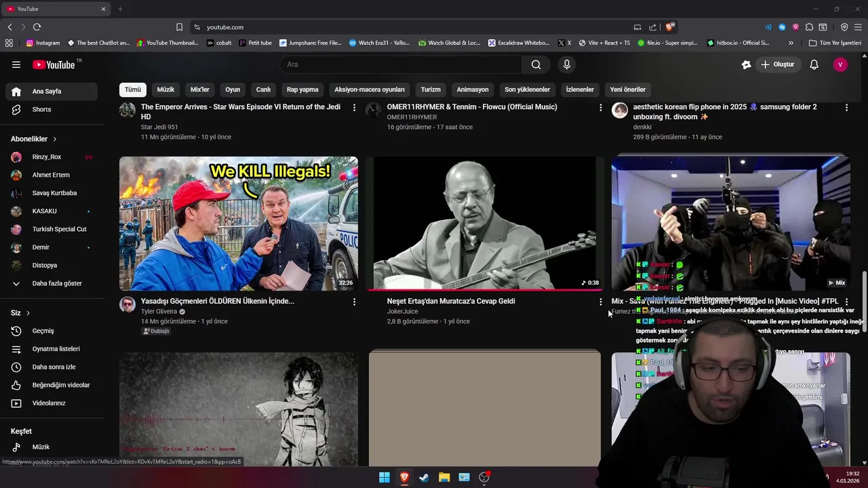Screen dimensions: 868x488
Task: Reload the page
Action: click(x=37, y=27)
